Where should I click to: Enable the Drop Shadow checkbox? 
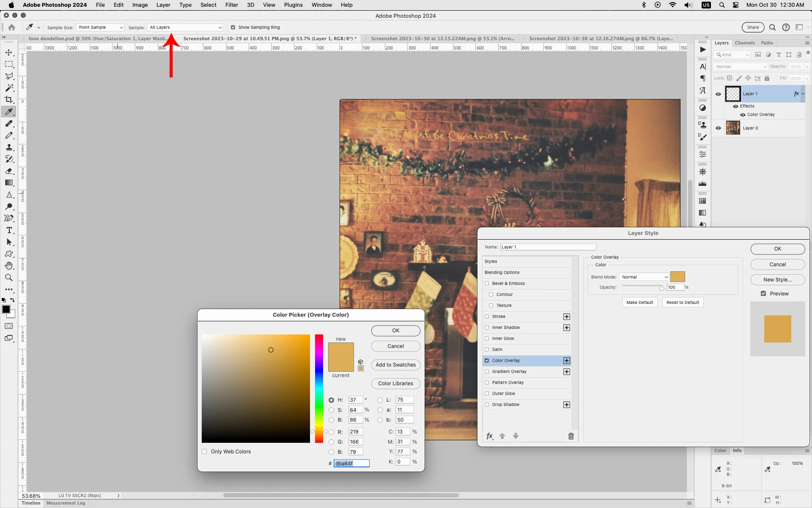tap(487, 405)
